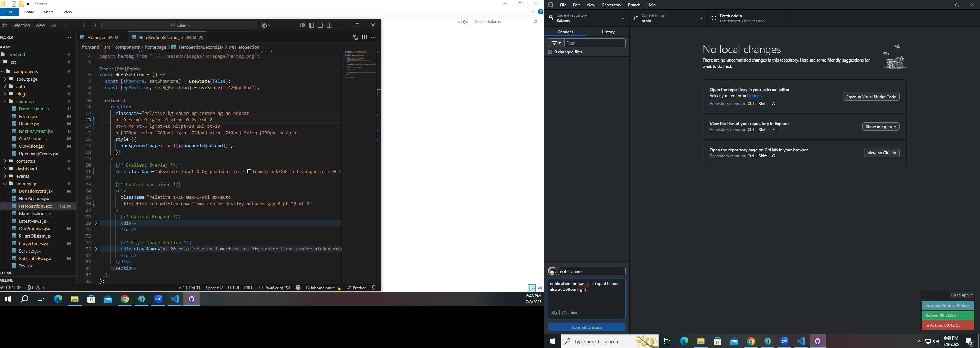Screen dimensions: 980x348
Task: Open changes icon in editor toolbar
Action: point(355,38)
